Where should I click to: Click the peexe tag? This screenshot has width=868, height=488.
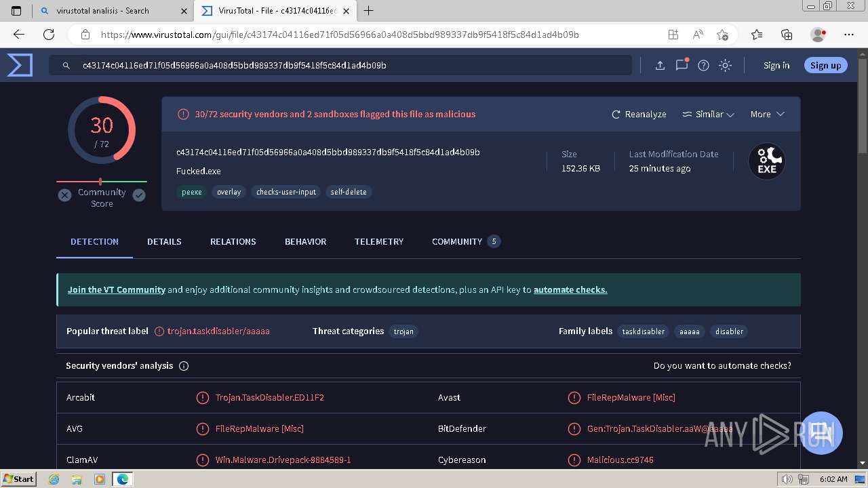pos(191,192)
